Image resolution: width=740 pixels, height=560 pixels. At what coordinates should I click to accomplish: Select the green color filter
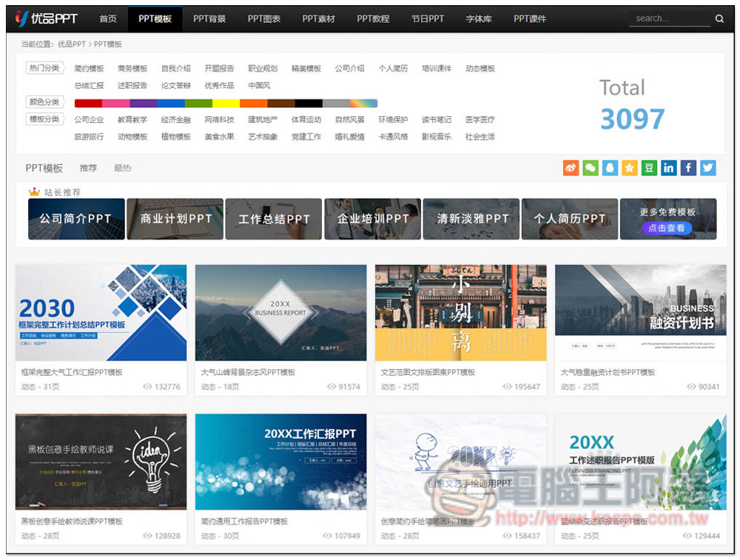(198, 104)
